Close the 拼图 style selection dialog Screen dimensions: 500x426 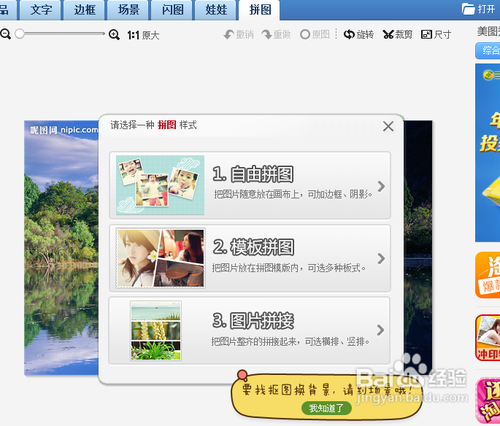pos(388,126)
